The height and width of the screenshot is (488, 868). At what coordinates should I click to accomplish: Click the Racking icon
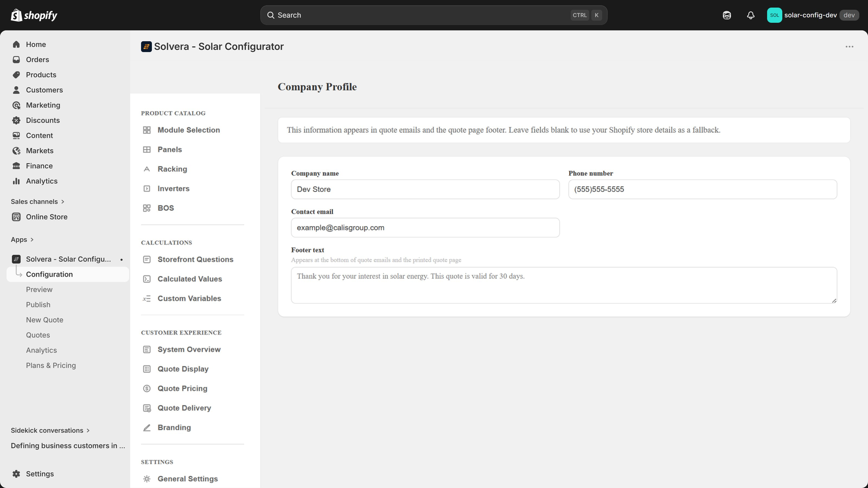(146, 169)
